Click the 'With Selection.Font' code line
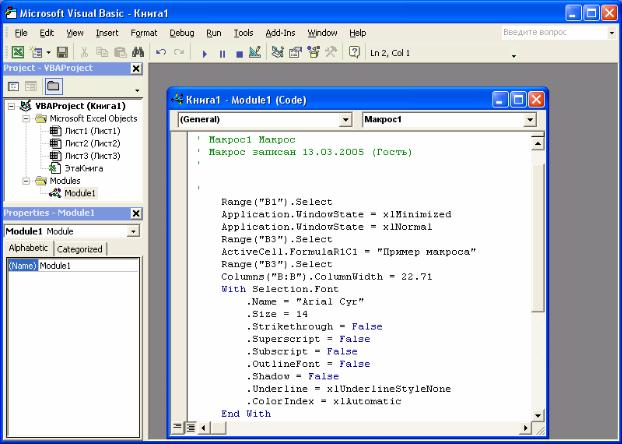622x444 pixels. (280, 289)
